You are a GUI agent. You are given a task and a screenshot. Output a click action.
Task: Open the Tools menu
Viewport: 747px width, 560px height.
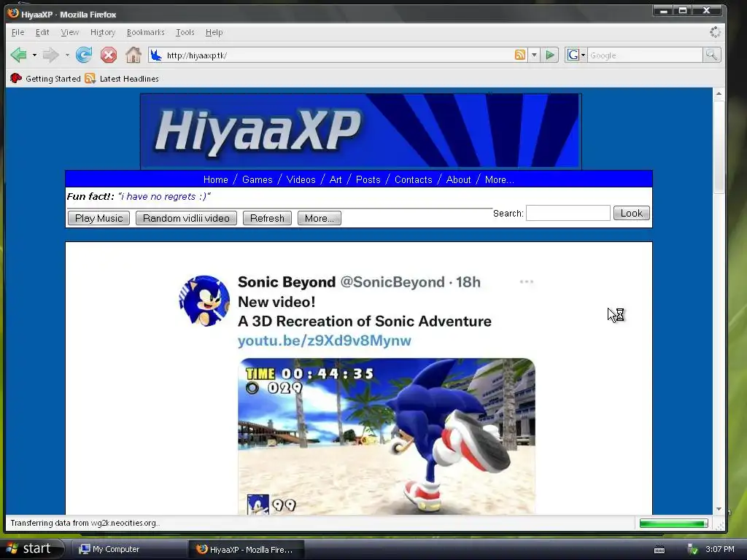185,32
